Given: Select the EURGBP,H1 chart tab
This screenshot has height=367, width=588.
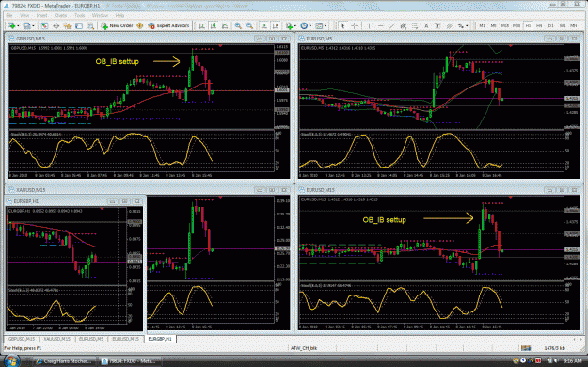Looking at the screenshot, I should coord(160,339).
